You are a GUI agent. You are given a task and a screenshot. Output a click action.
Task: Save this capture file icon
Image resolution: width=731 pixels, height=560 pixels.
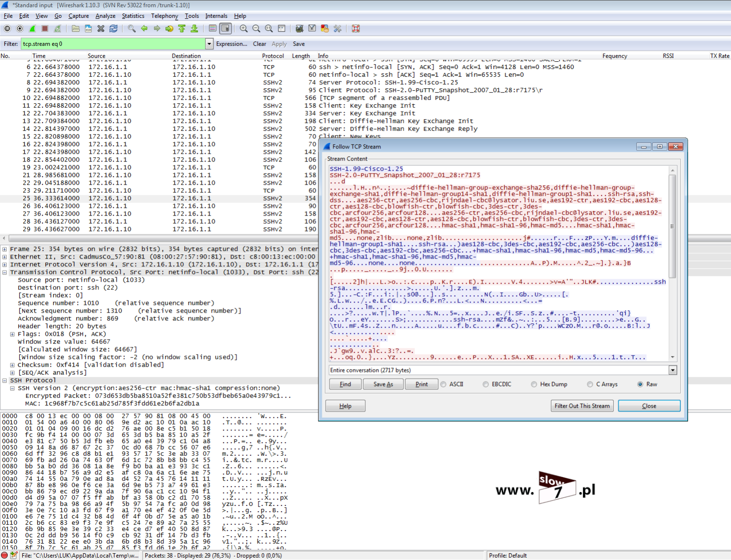(88, 28)
